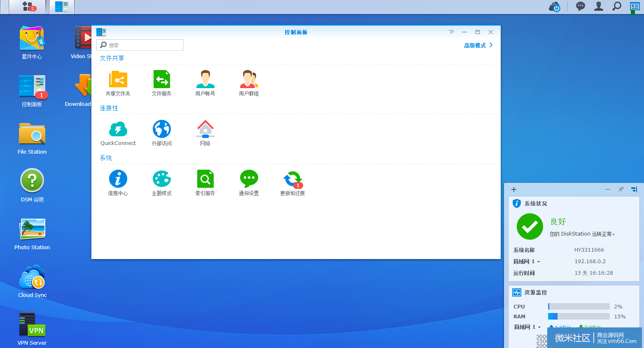
Task: Toggle the widgets panel icon in taskbar
Action: pyautogui.click(x=635, y=6)
